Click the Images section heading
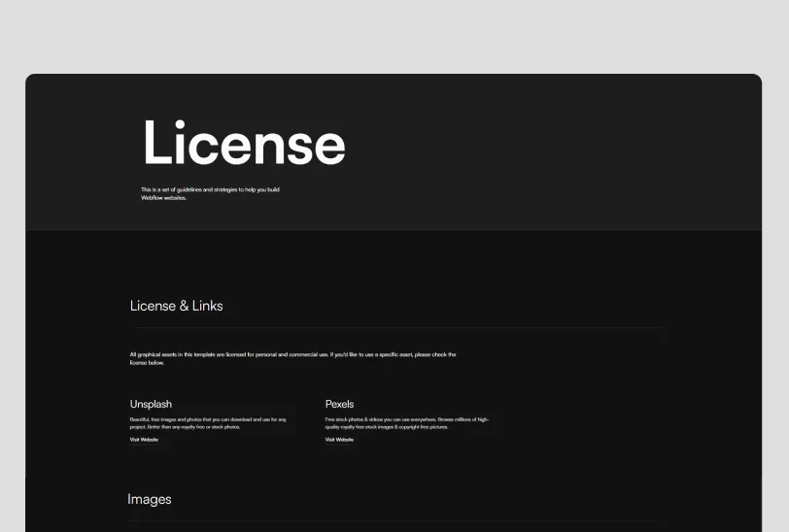 [x=150, y=499]
